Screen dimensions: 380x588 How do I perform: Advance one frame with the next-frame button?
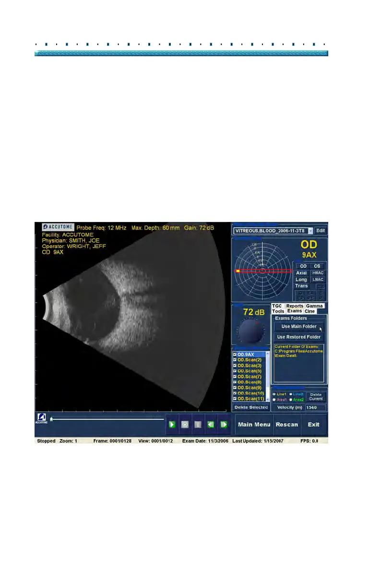pos(224,425)
